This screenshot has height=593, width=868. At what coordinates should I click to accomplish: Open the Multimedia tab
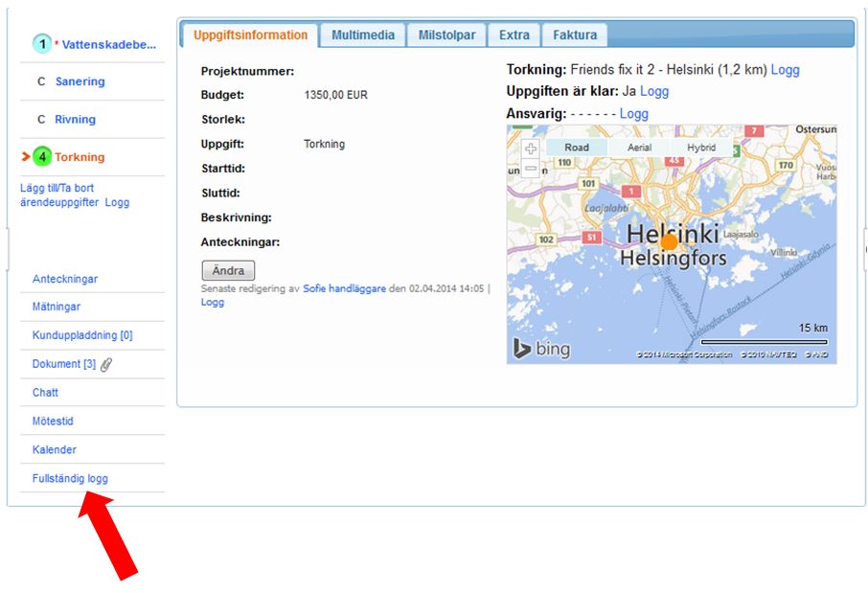(x=363, y=35)
